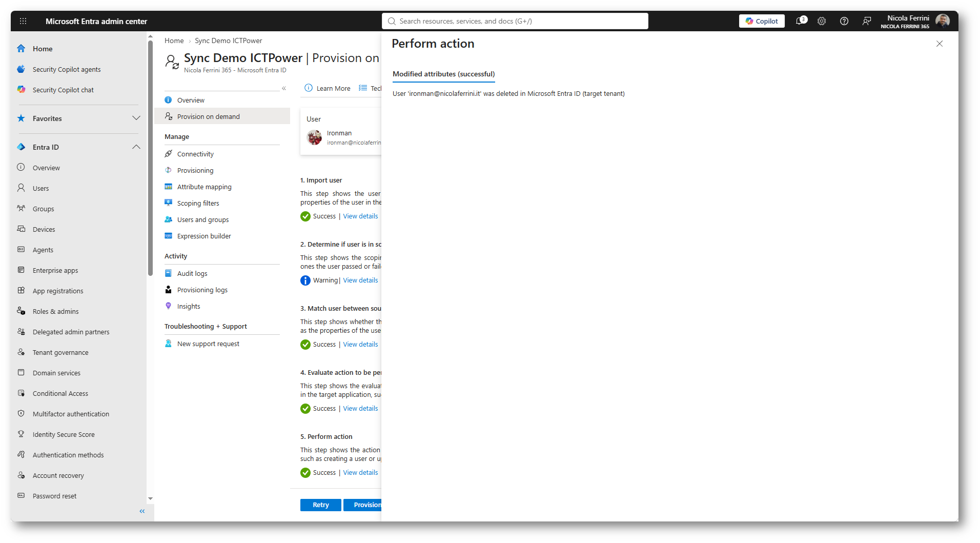The image size is (980, 543).
Task: Click the Retry button
Action: click(321, 505)
